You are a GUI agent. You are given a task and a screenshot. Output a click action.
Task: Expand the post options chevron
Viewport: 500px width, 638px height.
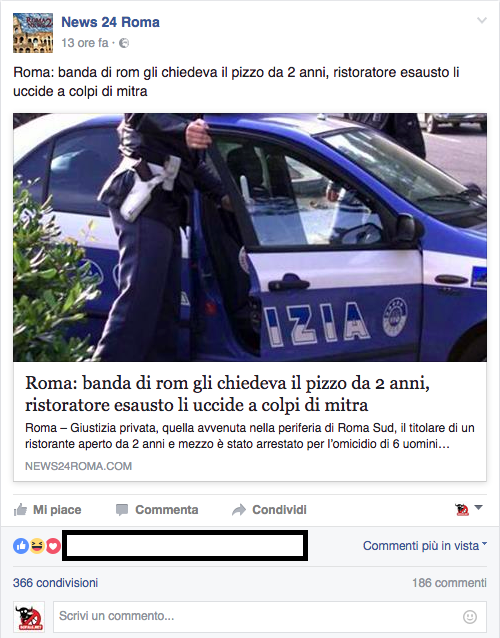click(482, 20)
